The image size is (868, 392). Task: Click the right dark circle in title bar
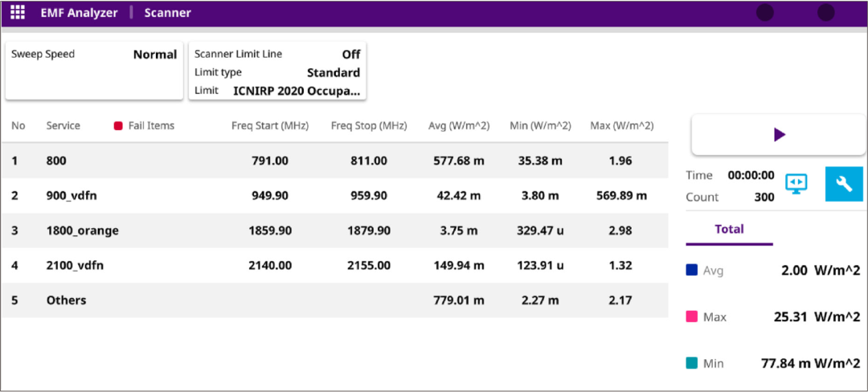(825, 13)
